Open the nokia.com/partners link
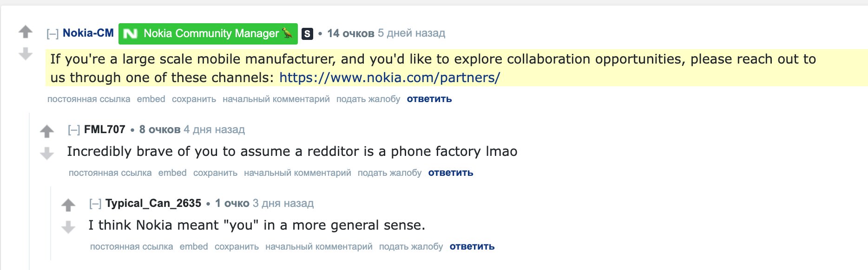 [389, 77]
